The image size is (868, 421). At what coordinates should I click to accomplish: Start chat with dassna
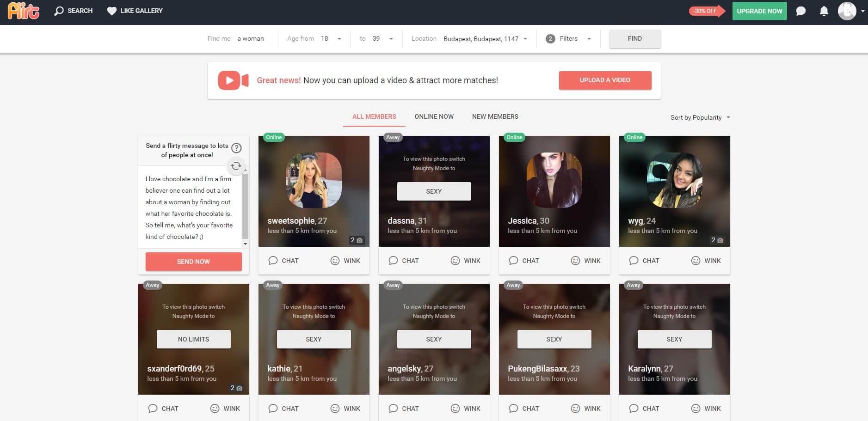(404, 261)
